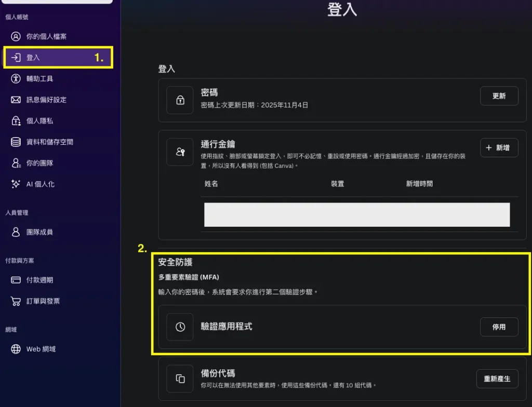The width and height of the screenshot is (532, 407).
Task: Click the person icon beside 團隊成員
Action: click(16, 232)
